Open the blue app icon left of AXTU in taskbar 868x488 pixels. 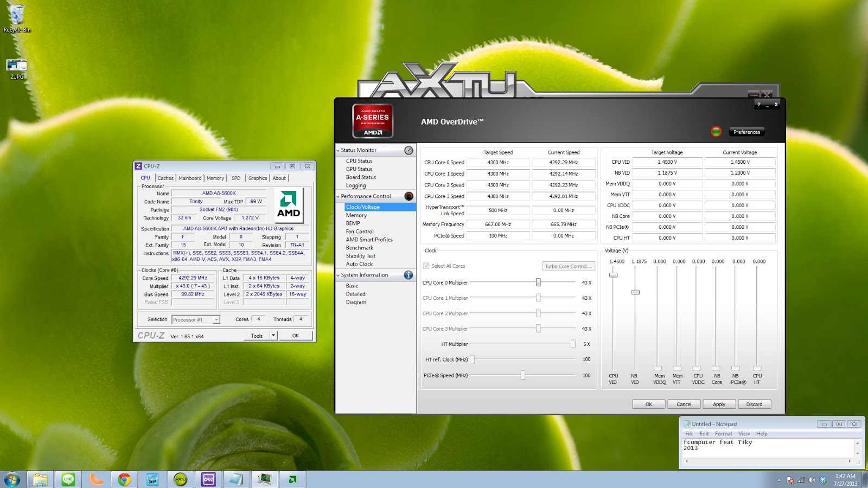(x=152, y=479)
